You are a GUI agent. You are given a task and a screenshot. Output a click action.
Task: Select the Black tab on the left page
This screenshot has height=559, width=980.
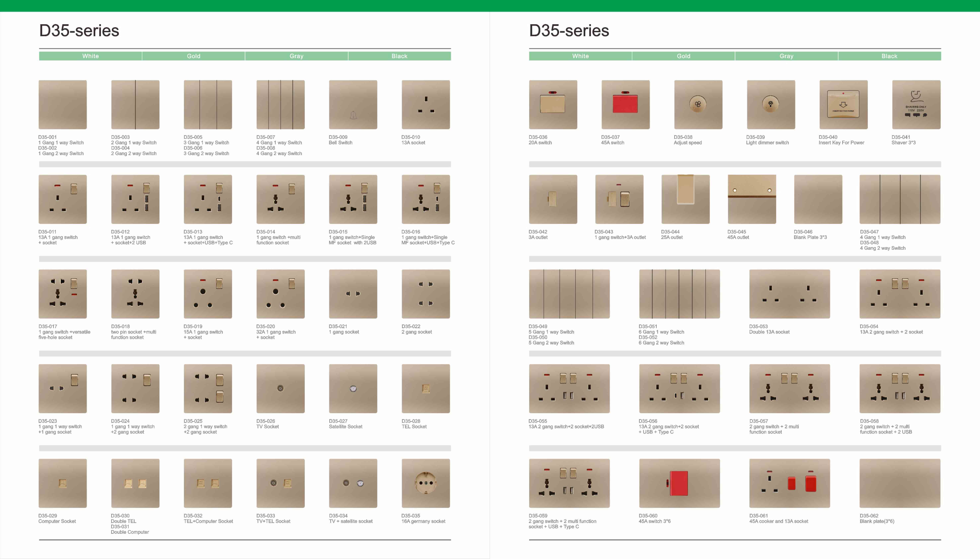point(399,56)
